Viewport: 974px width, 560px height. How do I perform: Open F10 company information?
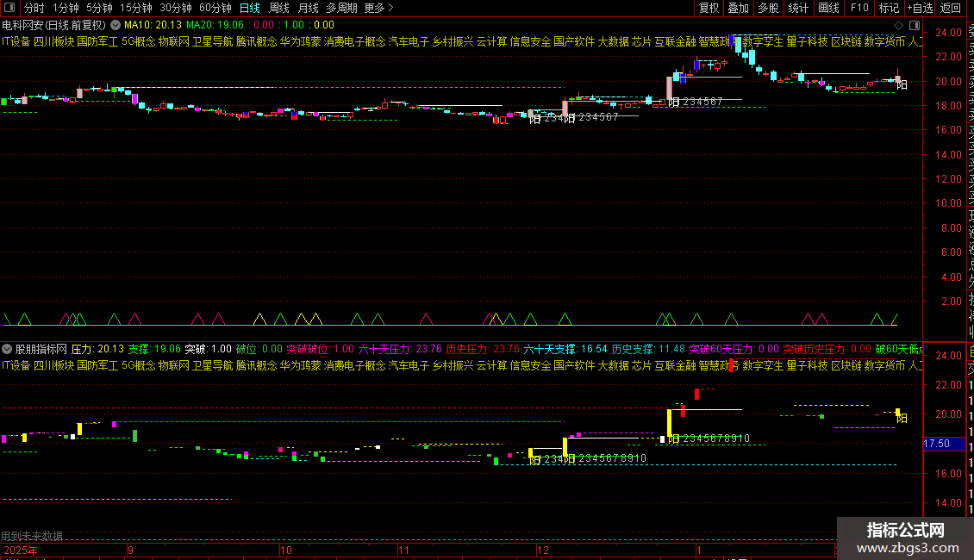point(859,8)
